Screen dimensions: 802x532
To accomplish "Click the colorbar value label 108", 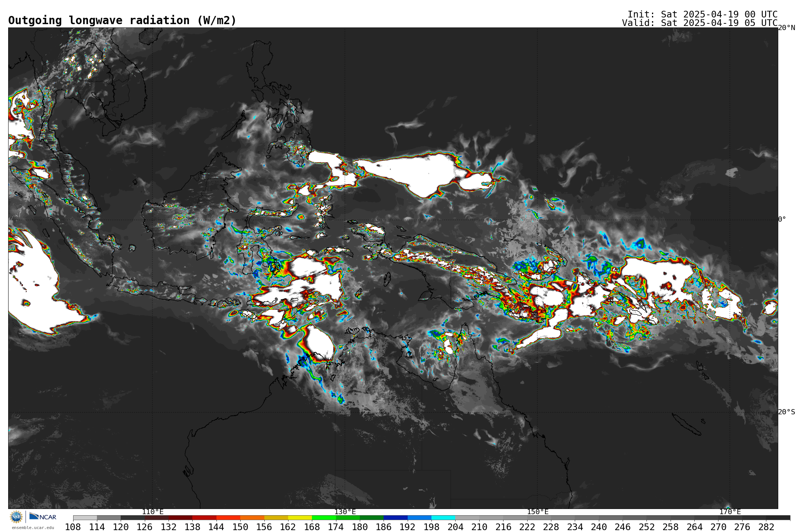I will tap(73, 527).
